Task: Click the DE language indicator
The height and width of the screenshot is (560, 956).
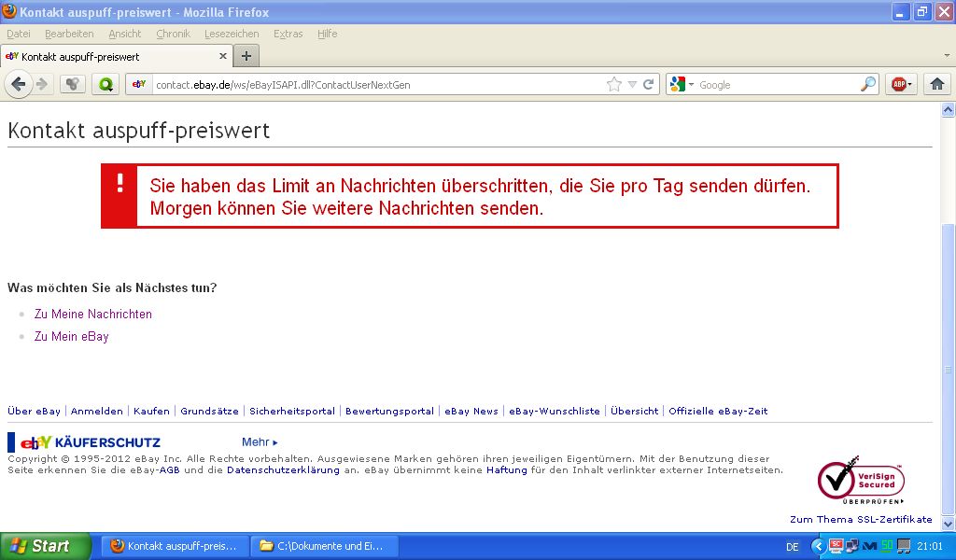Action: pos(792,547)
